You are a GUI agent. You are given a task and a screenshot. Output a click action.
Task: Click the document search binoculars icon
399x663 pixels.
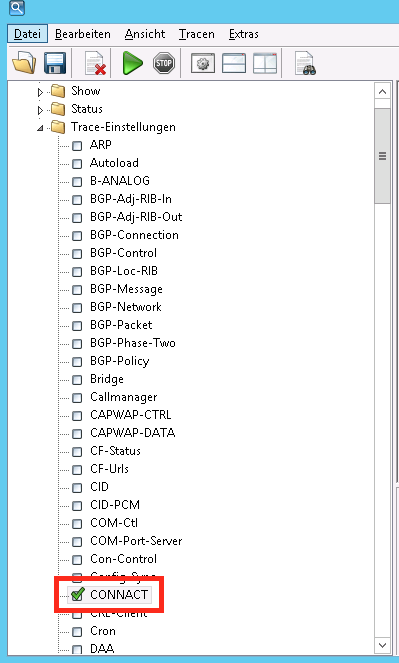[305, 63]
